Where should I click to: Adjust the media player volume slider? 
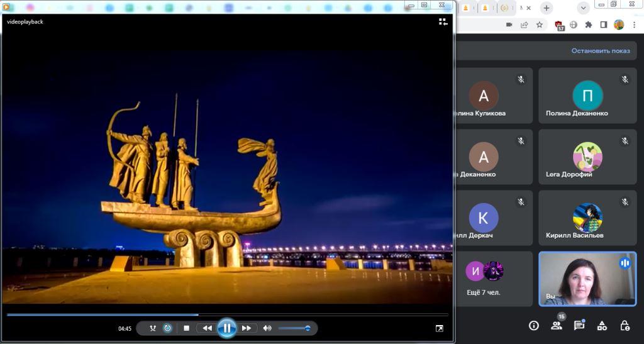tap(294, 328)
